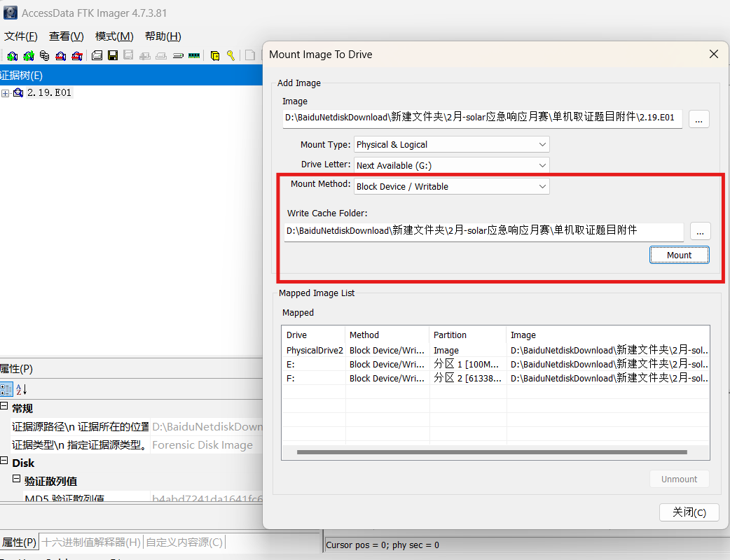Click the grayed Export Logical Image icon
Image resolution: width=730 pixels, height=560 pixels.
[x=128, y=55]
